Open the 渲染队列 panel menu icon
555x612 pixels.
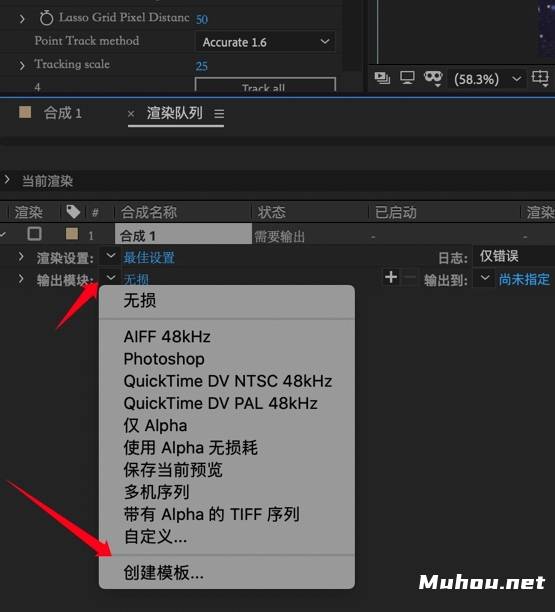click(x=219, y=114)
